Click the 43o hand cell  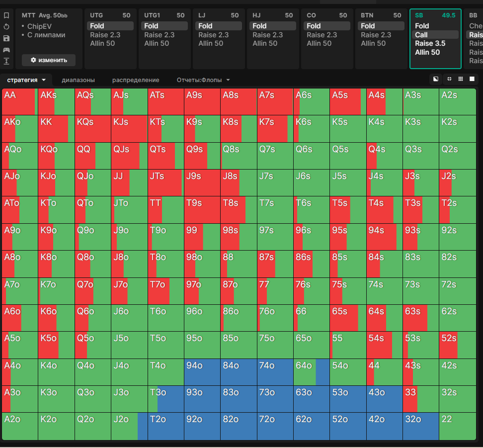(x=385, y=399)
